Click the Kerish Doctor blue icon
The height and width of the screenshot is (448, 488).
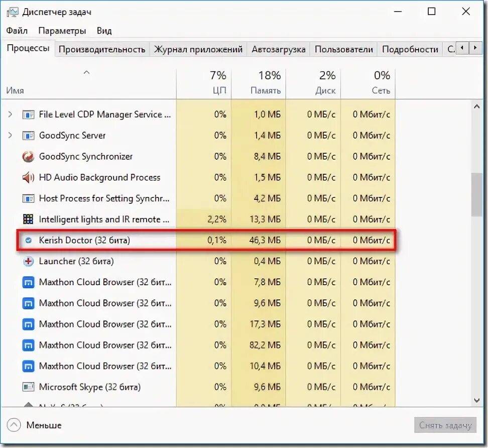[28, 240]
